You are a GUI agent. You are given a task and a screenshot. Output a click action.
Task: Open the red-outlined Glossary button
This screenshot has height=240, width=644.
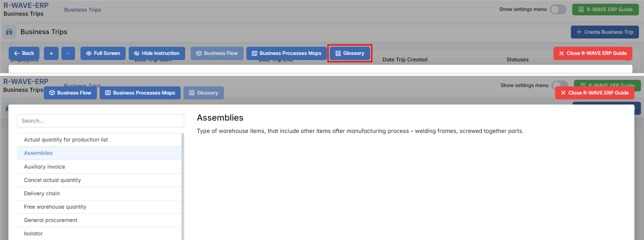click(350, 53)
